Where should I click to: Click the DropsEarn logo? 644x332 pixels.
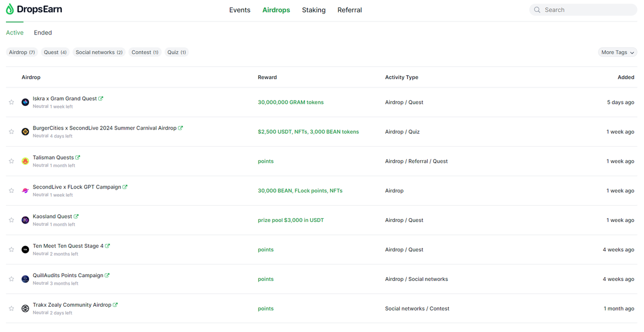point(33,9)
